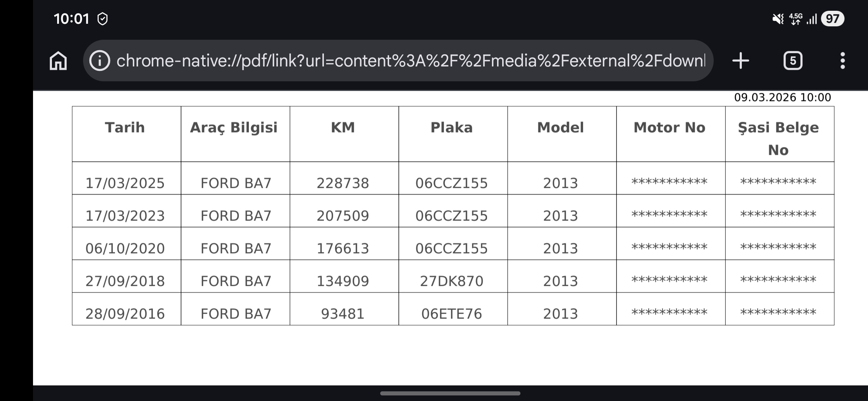Open a new tab with plus icon
The height and width of the screenshot is (401, 868).
point(741,61)
